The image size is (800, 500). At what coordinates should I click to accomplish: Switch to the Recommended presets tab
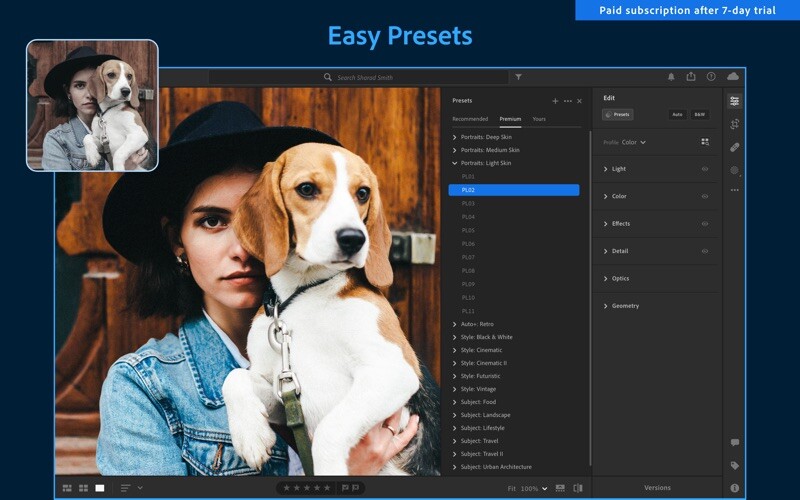click(x=470, y=119)
